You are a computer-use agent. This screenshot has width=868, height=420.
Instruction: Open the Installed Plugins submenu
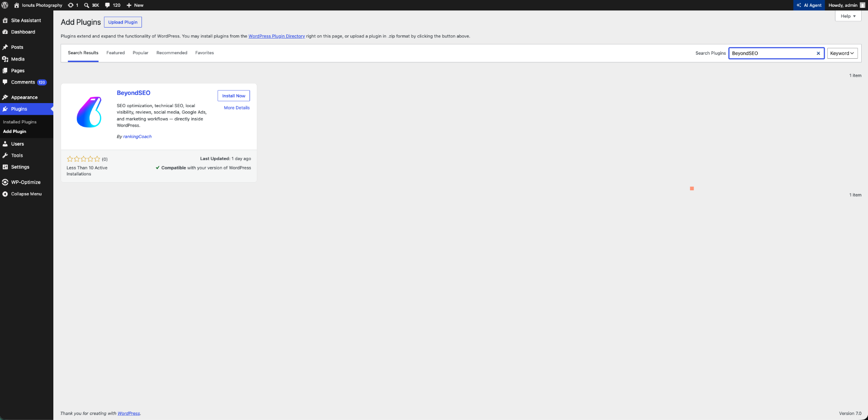pyautogui.click(x=20, y=122)
